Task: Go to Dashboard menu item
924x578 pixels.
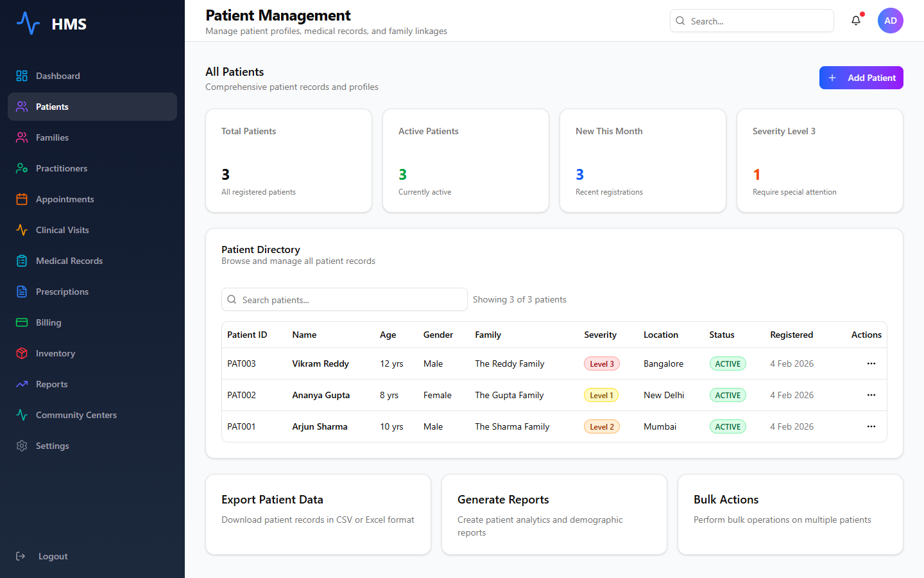Action: 92,76
